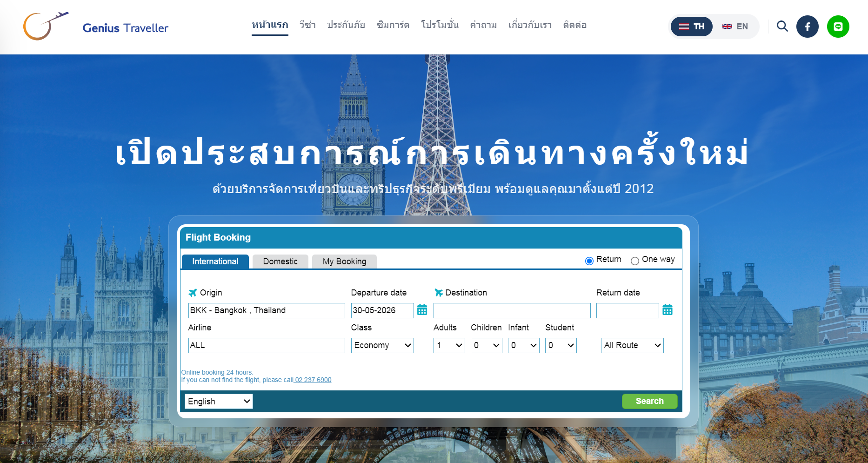Open the Adults count dropdown

coord(449,345)
